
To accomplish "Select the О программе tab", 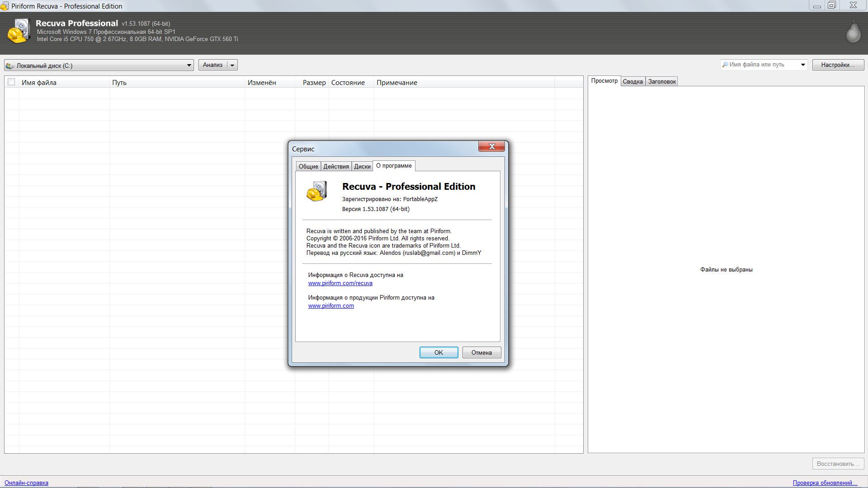I will (x=394, y=166).
